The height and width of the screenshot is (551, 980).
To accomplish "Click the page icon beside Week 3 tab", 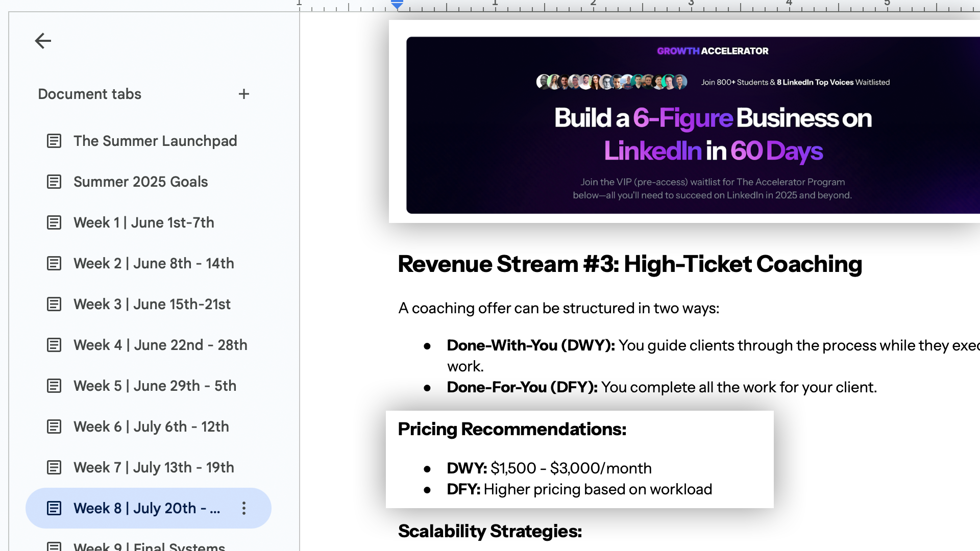I will click(54, 304).
